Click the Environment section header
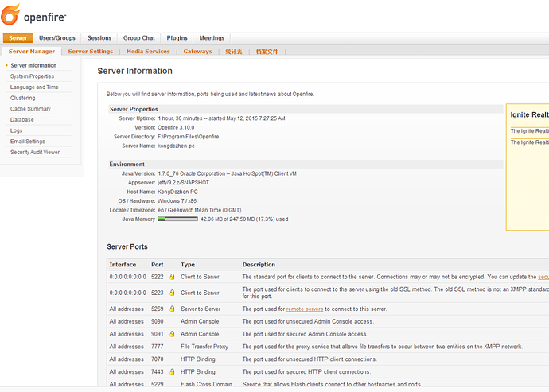This screenshot has width=549, height=392. 127,165
